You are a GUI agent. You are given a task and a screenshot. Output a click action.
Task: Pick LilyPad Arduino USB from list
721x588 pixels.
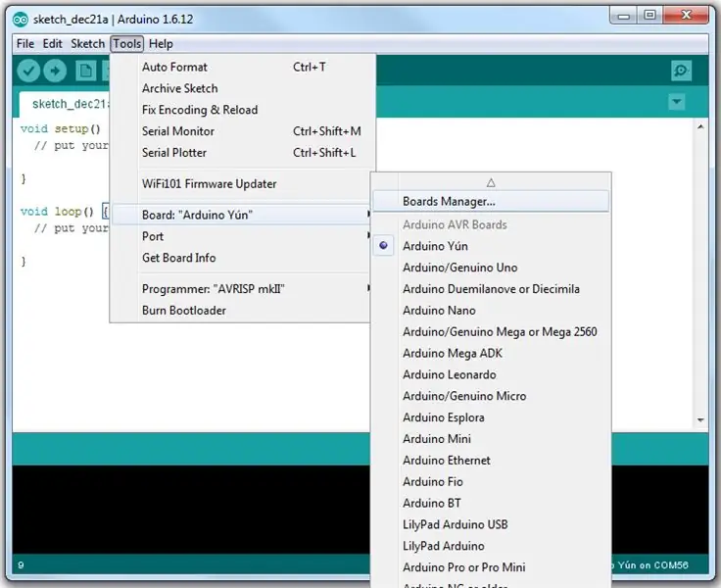click(491, 525)
